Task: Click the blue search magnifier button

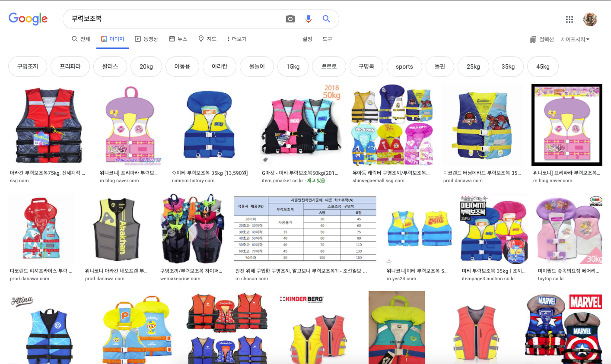Action: [326, 19]
